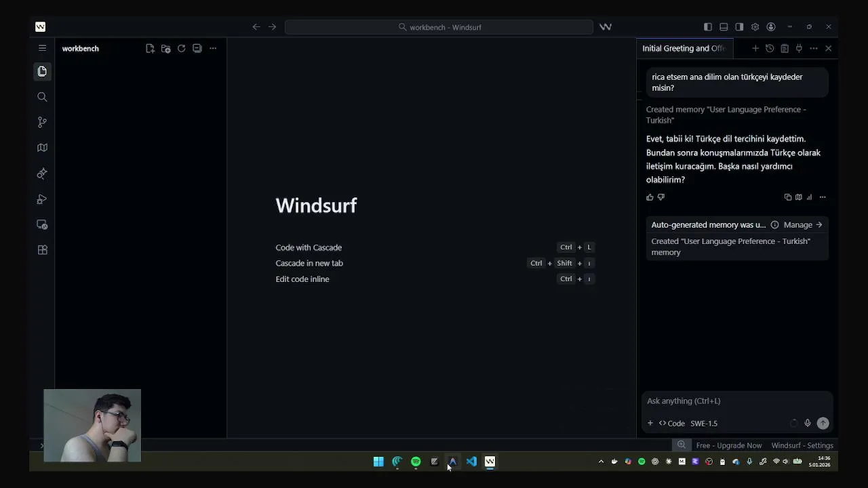Open the Code mode selector

672,424
